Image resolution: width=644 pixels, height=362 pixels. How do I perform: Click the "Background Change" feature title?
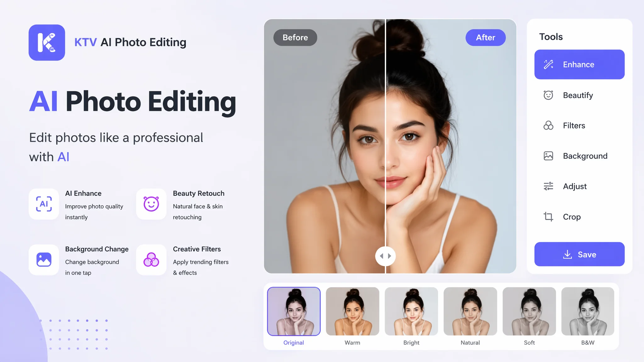[97, 249]
